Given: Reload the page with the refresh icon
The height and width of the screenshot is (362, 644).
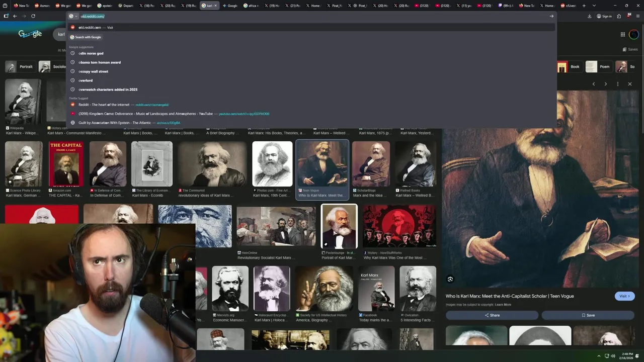Looking at the screenshot, I should [x=33, y=16].
